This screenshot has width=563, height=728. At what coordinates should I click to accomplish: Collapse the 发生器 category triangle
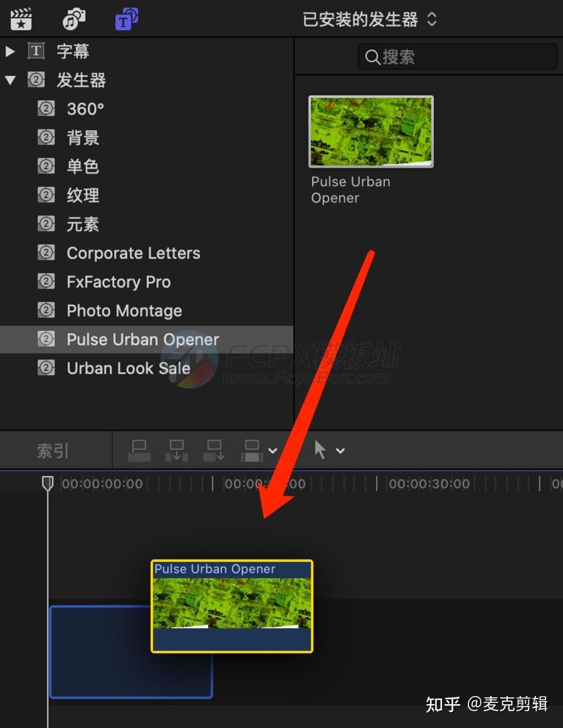point(11,80)
